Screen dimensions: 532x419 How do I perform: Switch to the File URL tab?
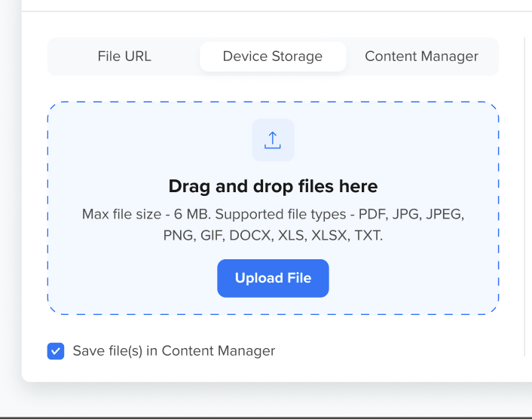[x=124, y=57]
